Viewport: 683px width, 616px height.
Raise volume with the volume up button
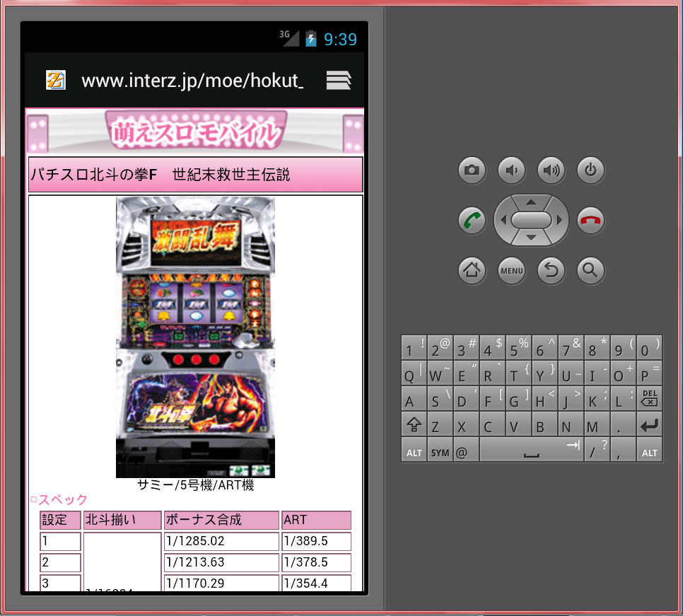(x=551, y=170)
